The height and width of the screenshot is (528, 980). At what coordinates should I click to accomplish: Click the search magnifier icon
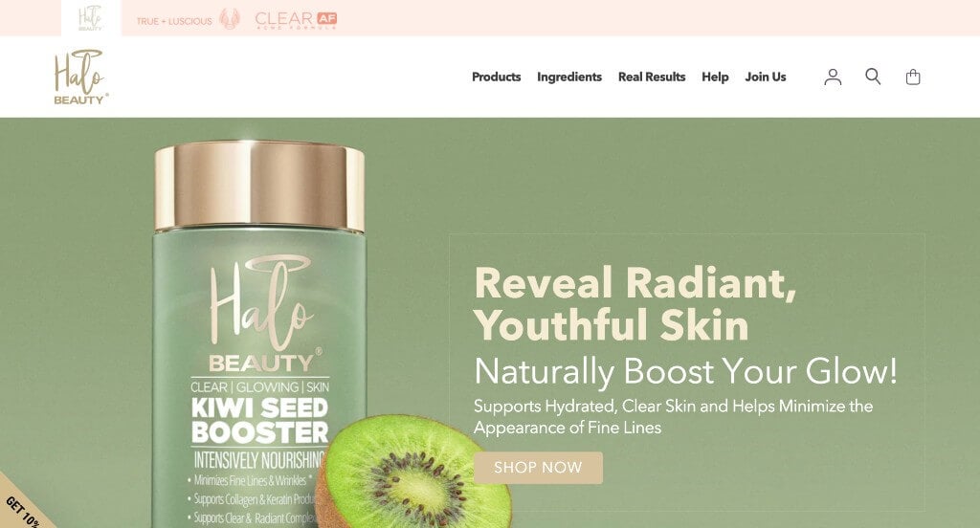coord(873,77)
